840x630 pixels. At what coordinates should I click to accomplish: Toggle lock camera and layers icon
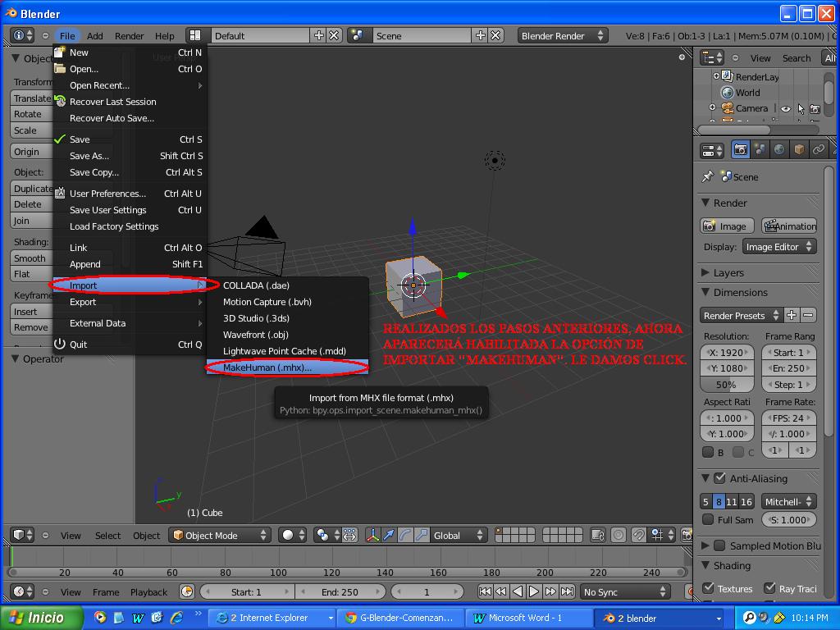click(598, 535)
